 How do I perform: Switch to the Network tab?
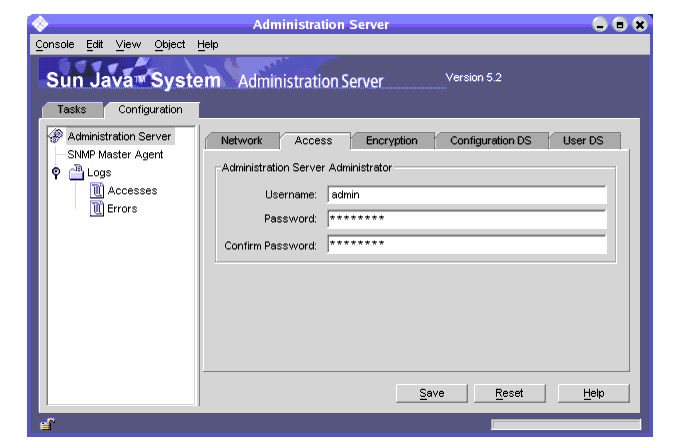pyautogui.click(x=242, y=140)
